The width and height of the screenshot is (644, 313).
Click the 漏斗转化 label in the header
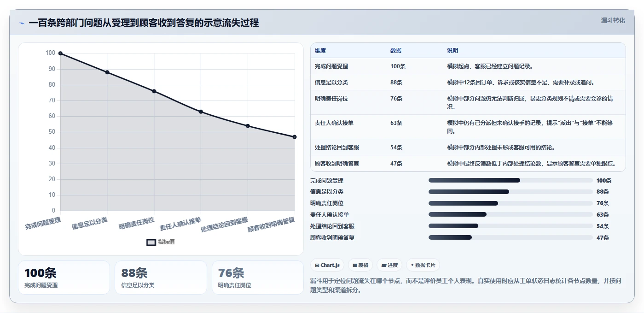pos(613,21)
